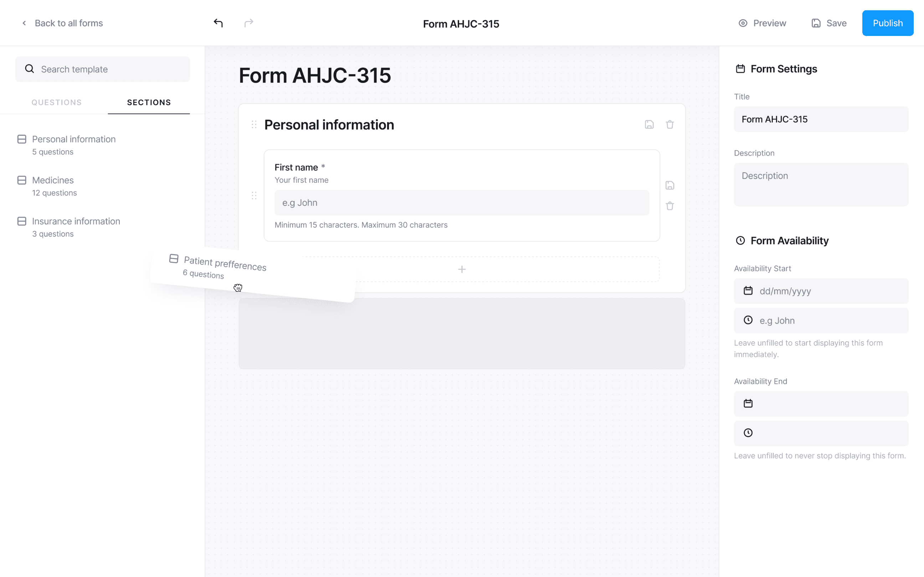The image size is (924, 577).
Task: Click the drag handle on First name question
Action: (x=253, y=196)
